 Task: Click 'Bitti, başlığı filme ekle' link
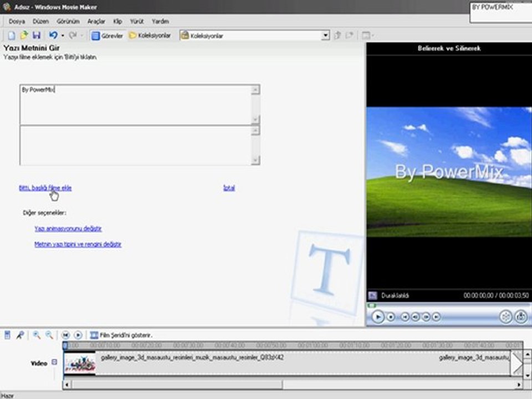(x=45, y=188)
